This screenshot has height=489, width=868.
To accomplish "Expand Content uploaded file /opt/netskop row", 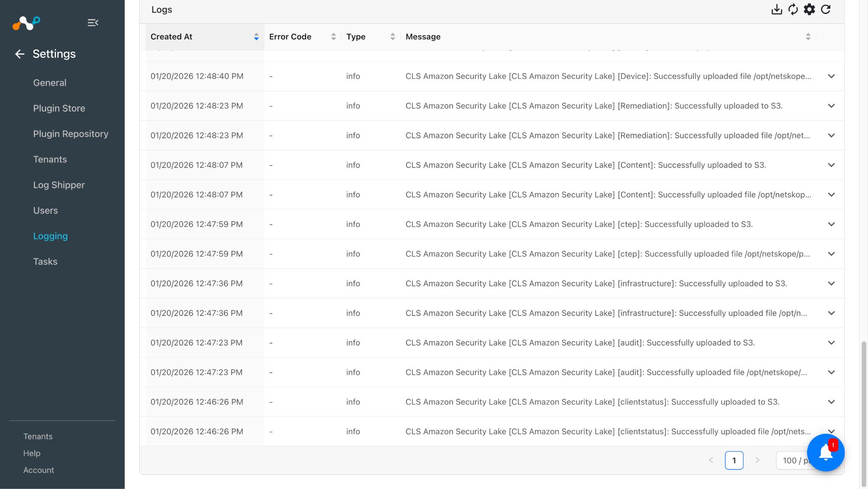I will point(831,195).
